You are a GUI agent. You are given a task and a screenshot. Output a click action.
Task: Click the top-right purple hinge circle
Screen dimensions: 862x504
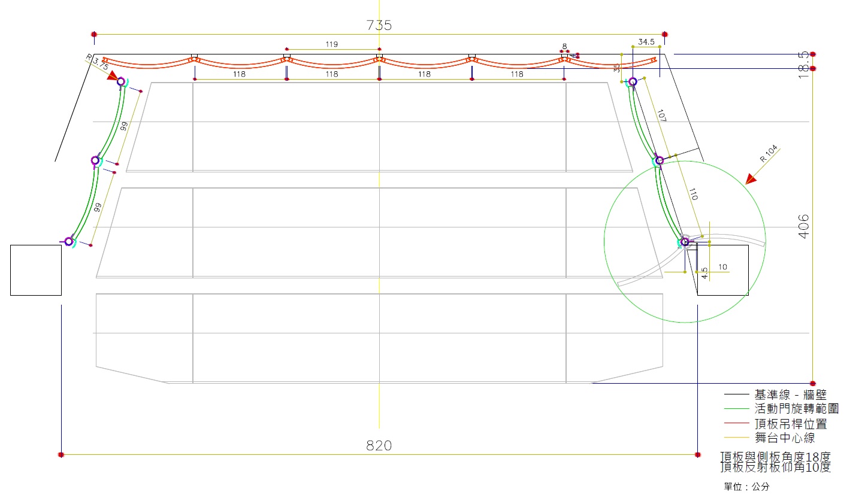coord(633,81)
